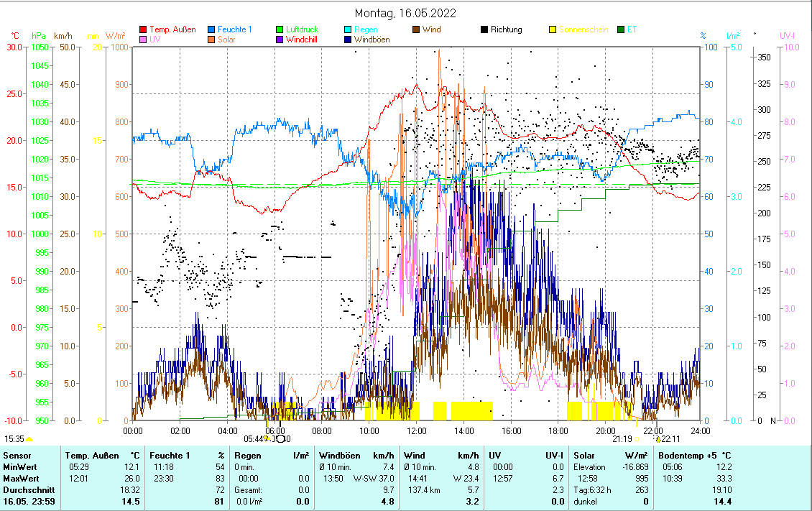Click the dark blue Windböen legend square
The height and width of the screenshot is (511, 812).
pyautogui.click(x=349, y=40)
